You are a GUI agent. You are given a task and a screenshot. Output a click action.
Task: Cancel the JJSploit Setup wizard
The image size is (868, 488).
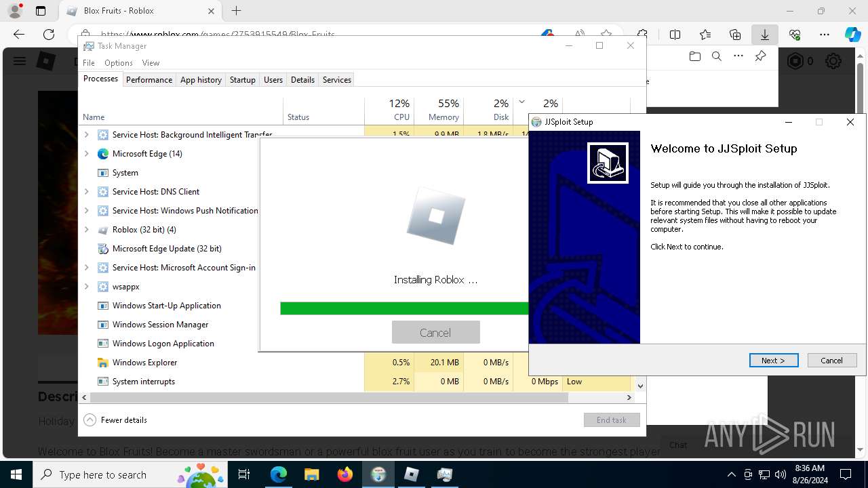pyautogui.click(x=832, y=361)
